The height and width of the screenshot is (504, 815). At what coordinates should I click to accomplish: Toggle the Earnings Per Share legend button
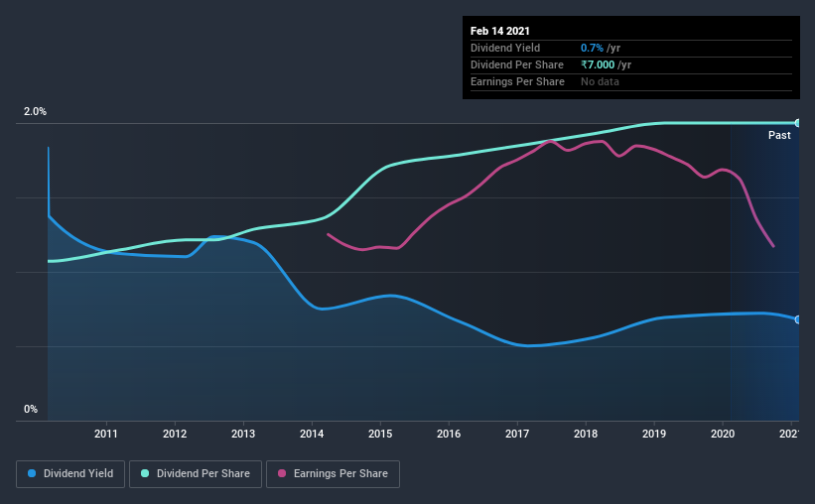pyautogui.click(x=333, y=474)
